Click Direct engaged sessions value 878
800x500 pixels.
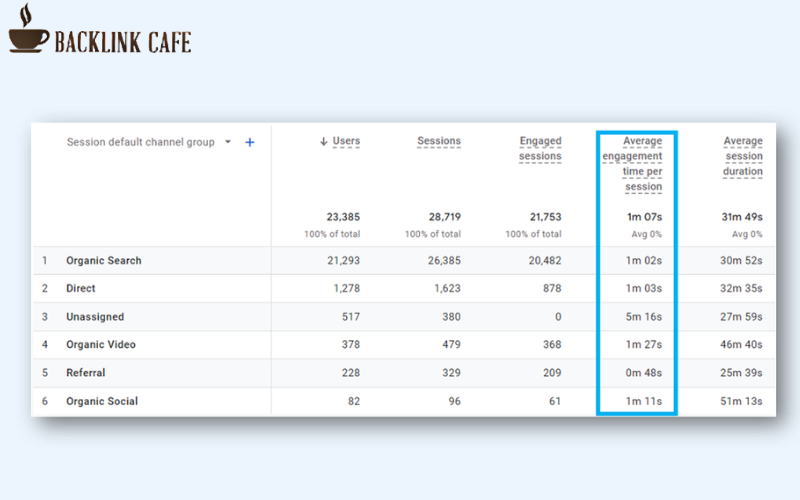click(x=552, y=288)
